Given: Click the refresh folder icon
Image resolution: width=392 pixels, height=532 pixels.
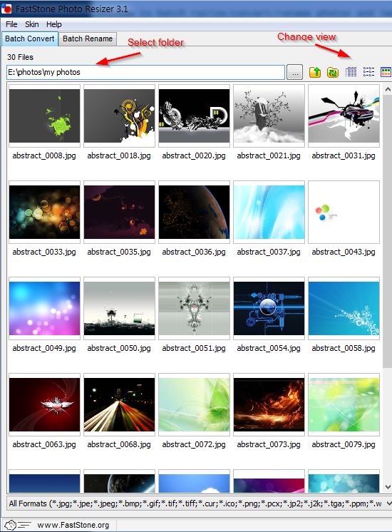Looking at the screenshot, I should pos(333,72).
